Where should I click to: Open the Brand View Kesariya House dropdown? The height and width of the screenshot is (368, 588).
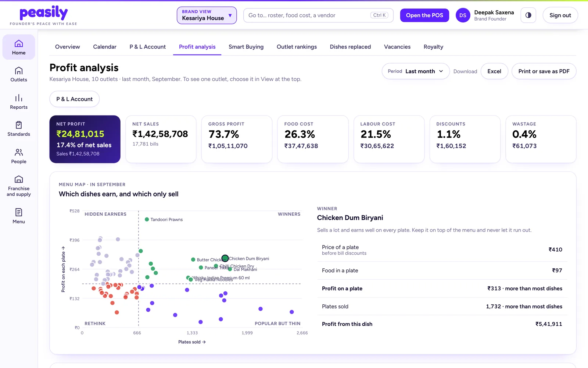click(x=207, y=15)
